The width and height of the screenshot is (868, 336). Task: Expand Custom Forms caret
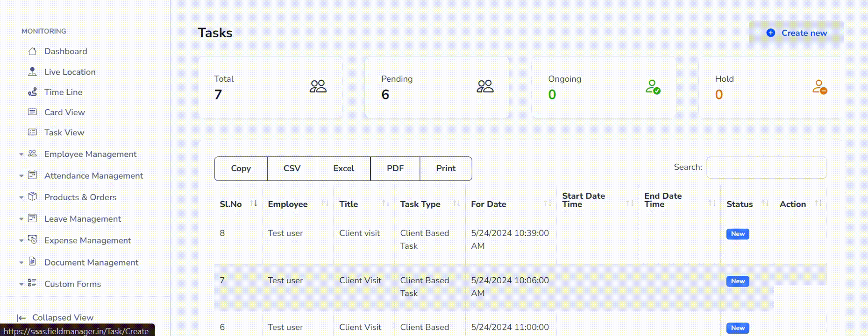(x=21, y=284)
